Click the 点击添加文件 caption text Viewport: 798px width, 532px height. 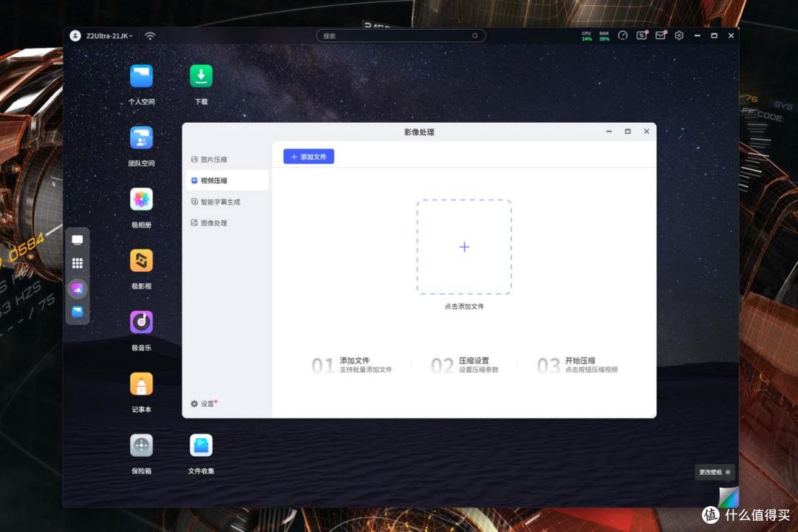[464, 307]
